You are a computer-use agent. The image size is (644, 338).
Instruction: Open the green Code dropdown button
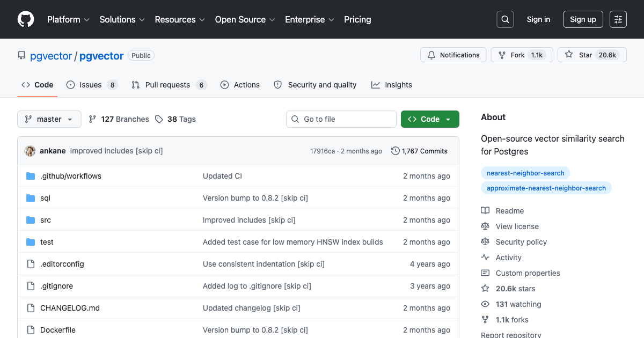coord(430,119)
